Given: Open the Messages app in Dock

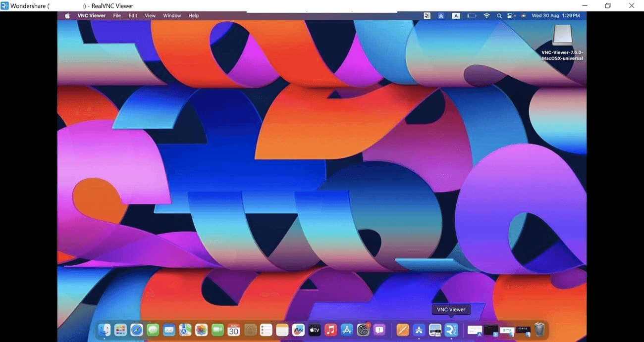Looking at the screenshot, I should point(153,330).
